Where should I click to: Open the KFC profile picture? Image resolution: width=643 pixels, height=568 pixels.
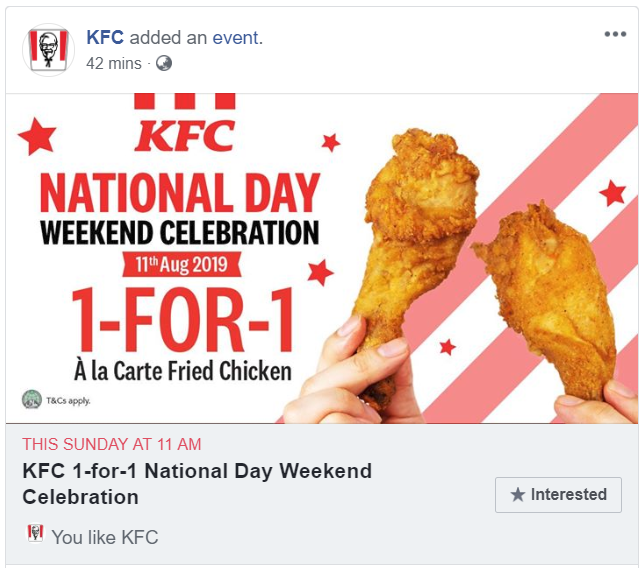coord(48,50)
